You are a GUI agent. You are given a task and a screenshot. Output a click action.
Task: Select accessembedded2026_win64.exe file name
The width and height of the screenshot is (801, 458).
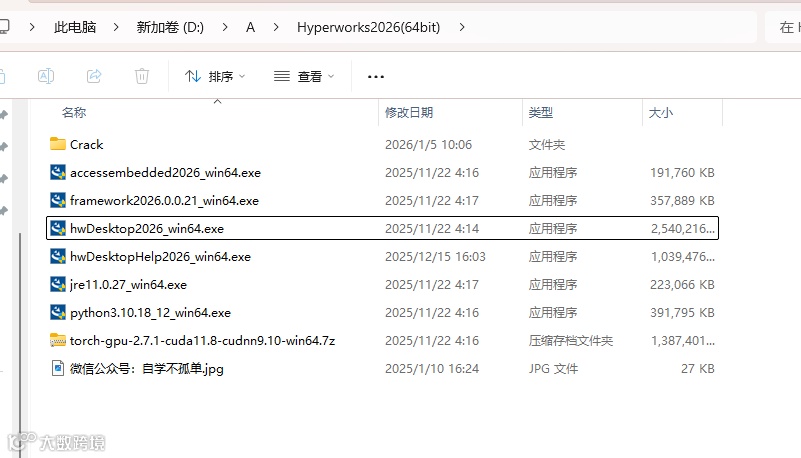(x=166, y=173)
